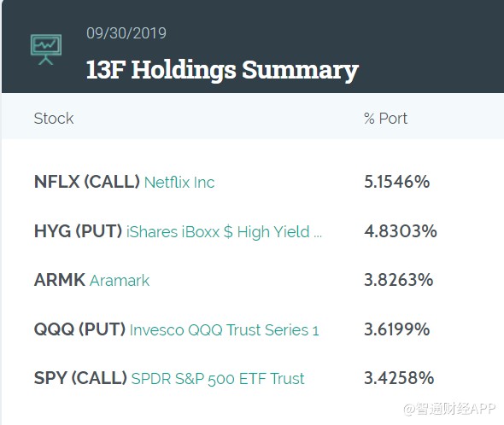Click the 5.1546% portfolio value
Screen dimensions: 504x425
(x=397, y=182)
